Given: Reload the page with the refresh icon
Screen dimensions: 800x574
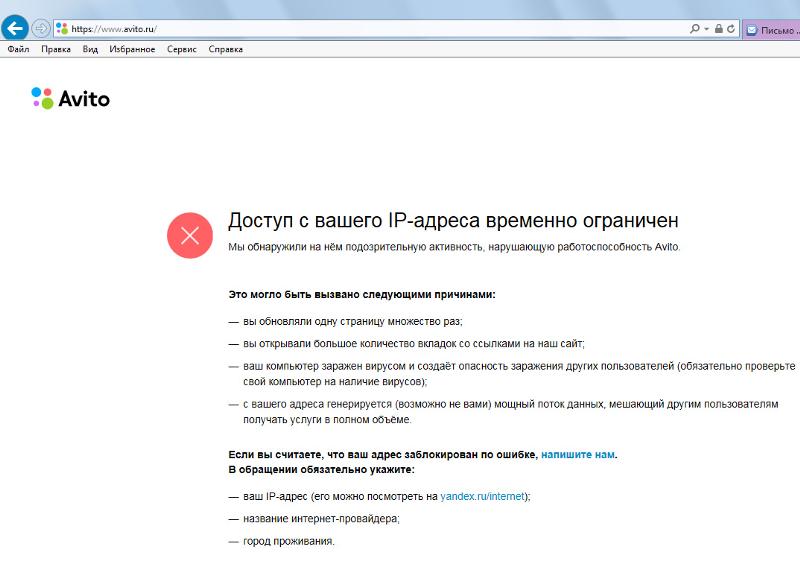Looking at the screenshot, I should [731, 29].
